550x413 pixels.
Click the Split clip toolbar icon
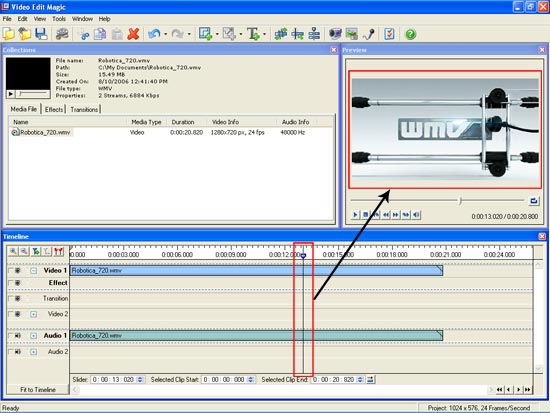pyautogui.click(x=281, y=34)
